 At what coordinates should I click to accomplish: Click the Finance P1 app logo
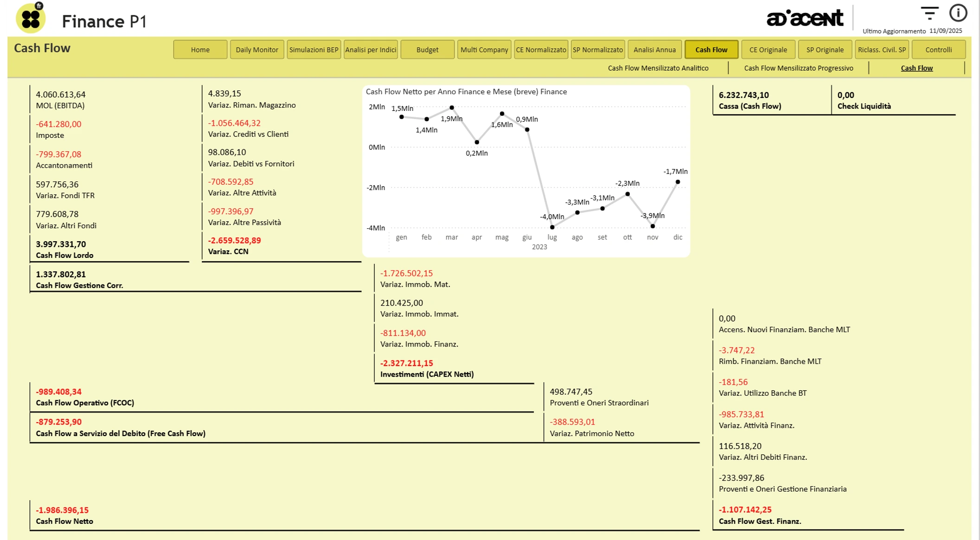coord(31,19)
